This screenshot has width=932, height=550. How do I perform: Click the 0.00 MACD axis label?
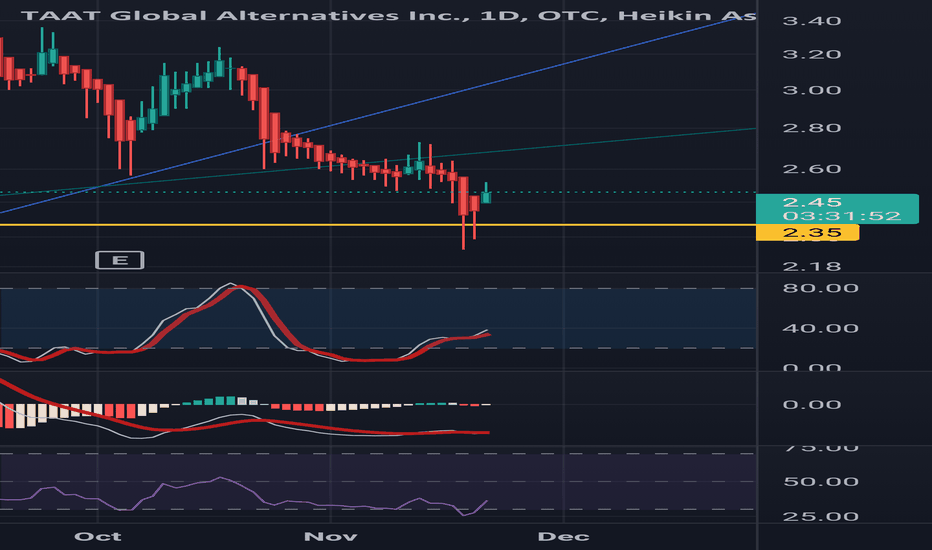click(812, 405)
